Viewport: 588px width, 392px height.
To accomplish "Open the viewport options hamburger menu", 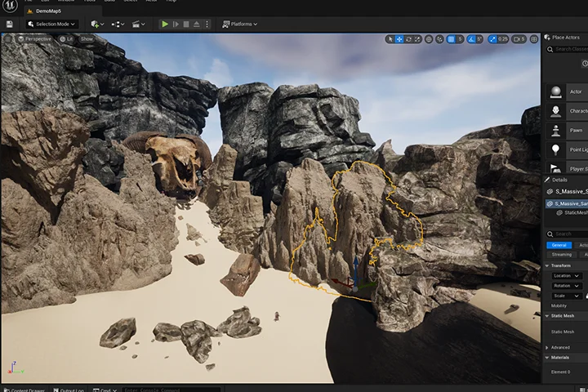I will click(8, 39).
